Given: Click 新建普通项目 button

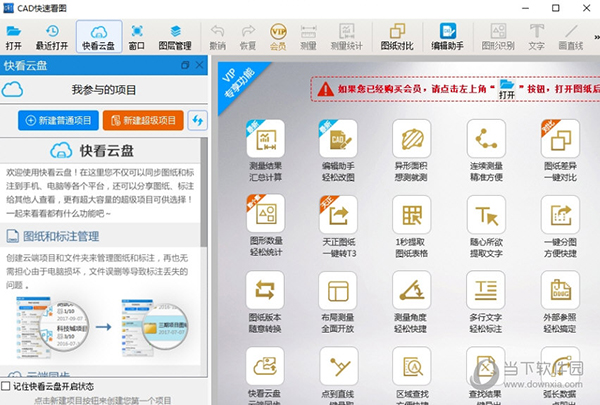Looking at the screenshot, I should tap(58, 120).
